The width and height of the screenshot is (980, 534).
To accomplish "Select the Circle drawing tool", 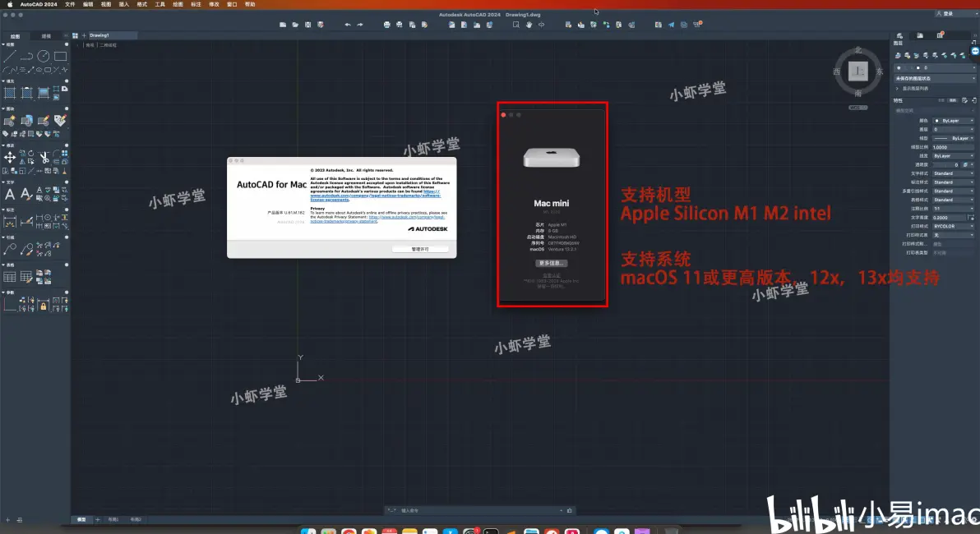I will (43, 56).
